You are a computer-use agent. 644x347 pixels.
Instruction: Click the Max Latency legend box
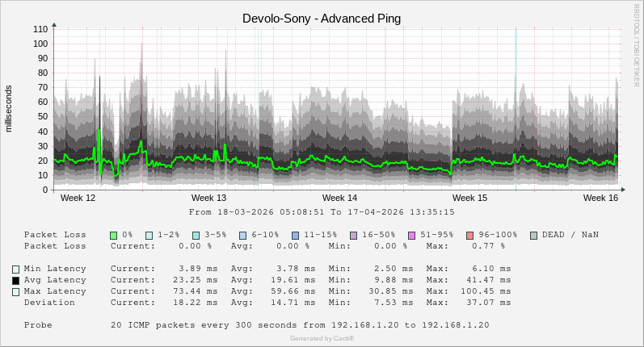pos(15,291)
